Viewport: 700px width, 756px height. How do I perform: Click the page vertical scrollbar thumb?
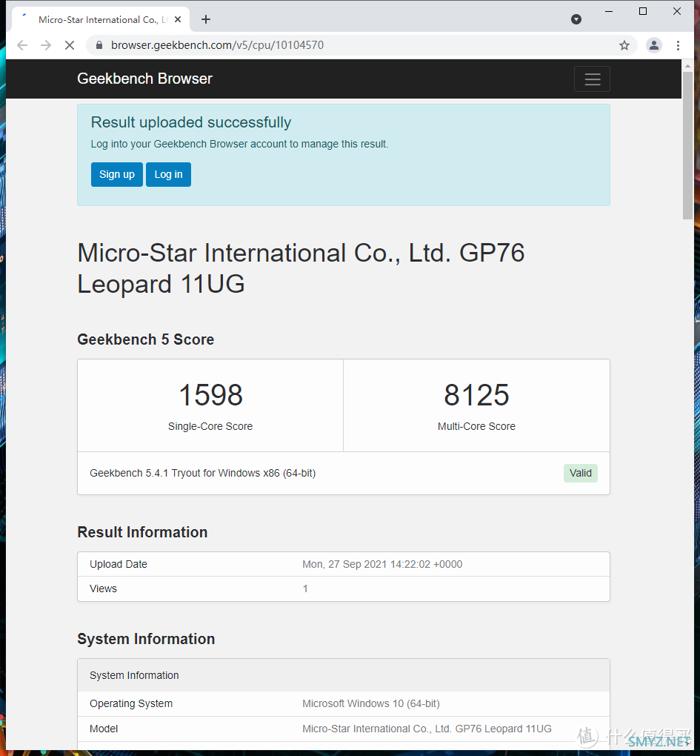coord(687,145)
